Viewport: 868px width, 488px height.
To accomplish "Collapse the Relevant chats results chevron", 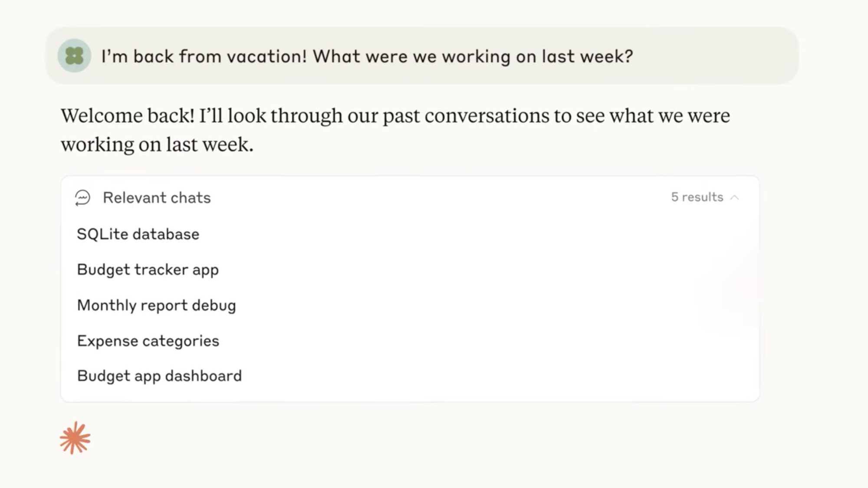I will [734, 197].
